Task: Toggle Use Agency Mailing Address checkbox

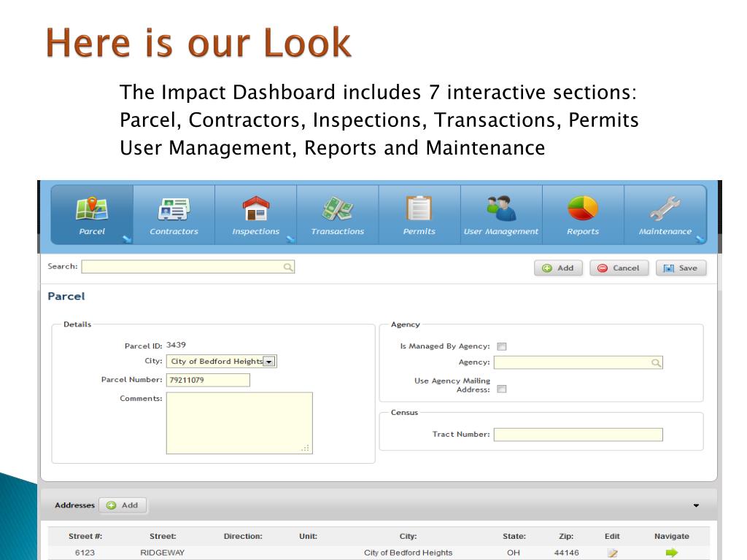Action: 502,389
